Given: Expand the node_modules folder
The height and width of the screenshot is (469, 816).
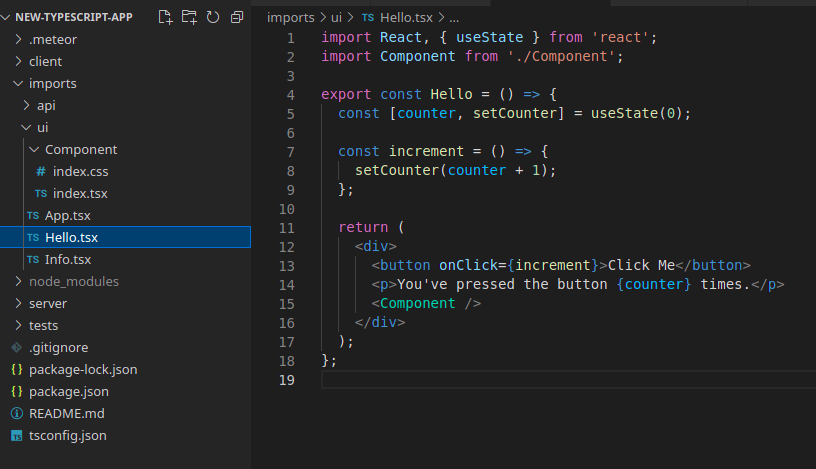Looking at the screenshot, I should click(18, 281).
